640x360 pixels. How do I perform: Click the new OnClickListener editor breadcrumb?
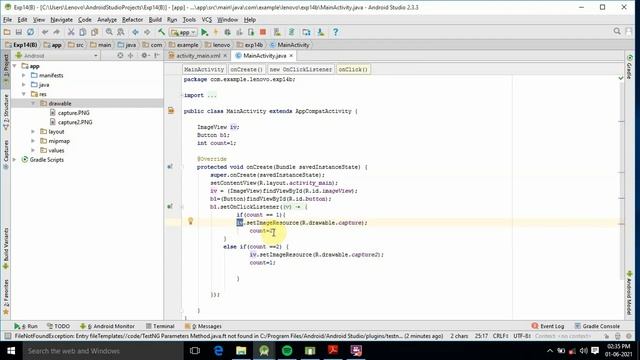tap(300, 69)
